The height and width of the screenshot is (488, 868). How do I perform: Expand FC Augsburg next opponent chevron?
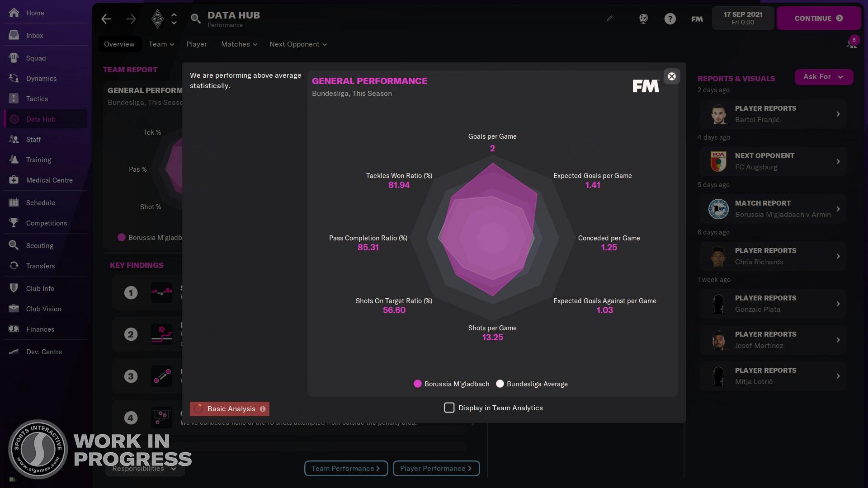point(838,161)
